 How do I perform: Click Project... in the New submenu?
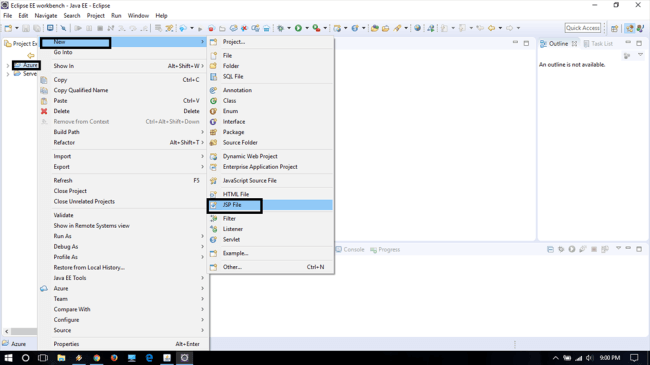coord(271,42)
